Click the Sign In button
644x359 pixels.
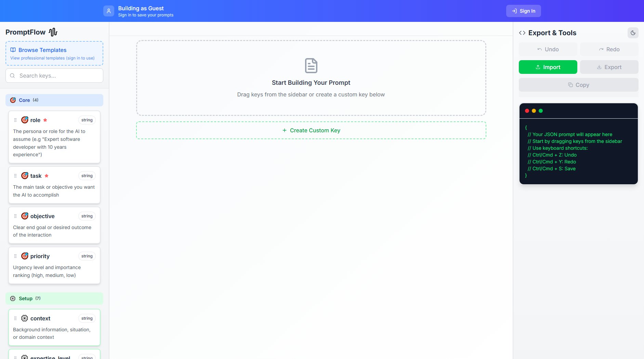click(x=524, y=11)
